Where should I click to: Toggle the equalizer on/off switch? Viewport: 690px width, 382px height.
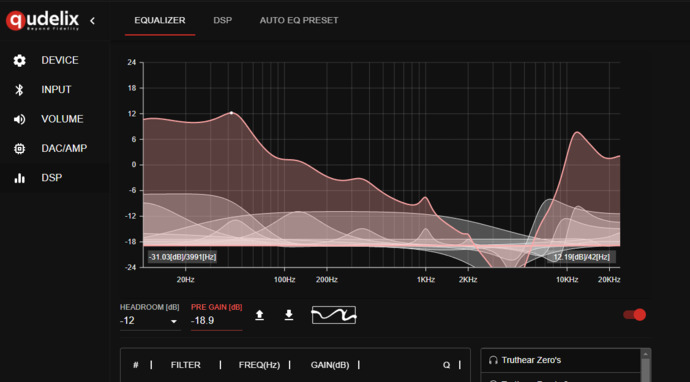635,315
